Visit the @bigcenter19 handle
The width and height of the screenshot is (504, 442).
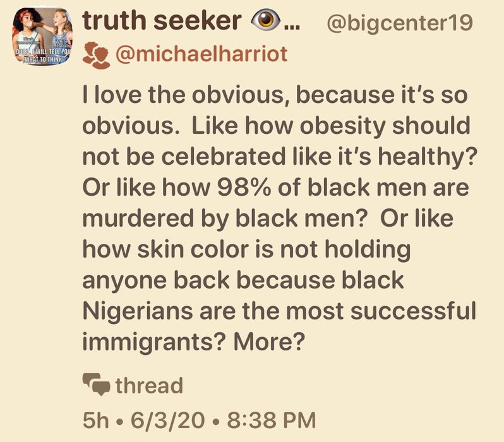[x=399, y=23]
